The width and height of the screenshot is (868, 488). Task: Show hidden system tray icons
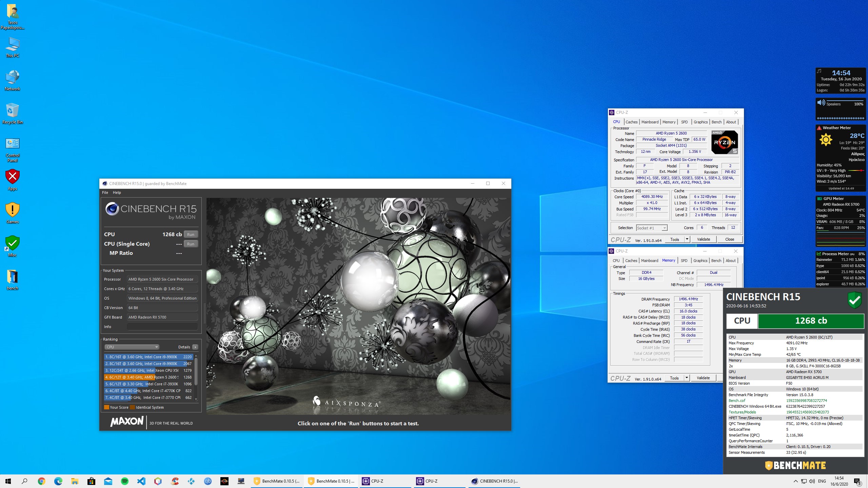pos(795,481)
